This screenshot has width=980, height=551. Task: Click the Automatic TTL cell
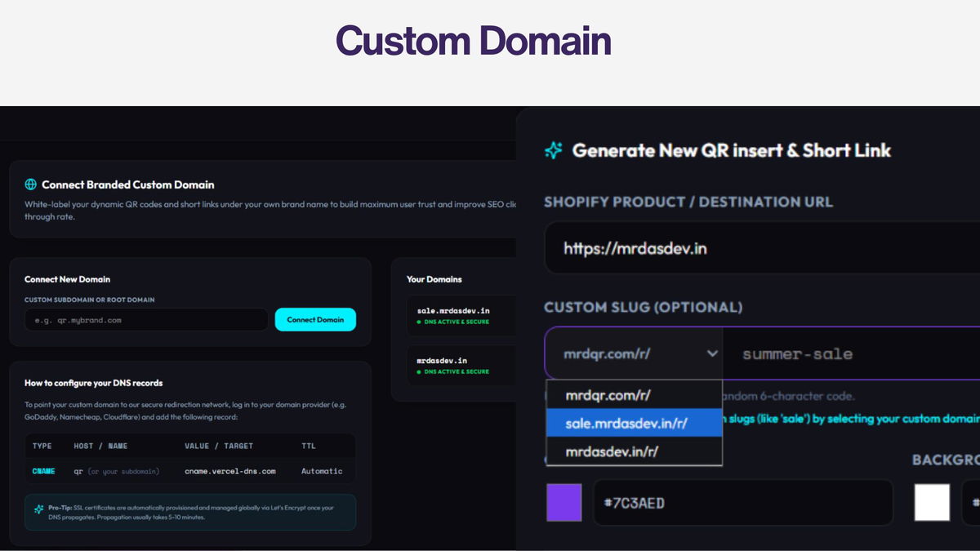322,471
